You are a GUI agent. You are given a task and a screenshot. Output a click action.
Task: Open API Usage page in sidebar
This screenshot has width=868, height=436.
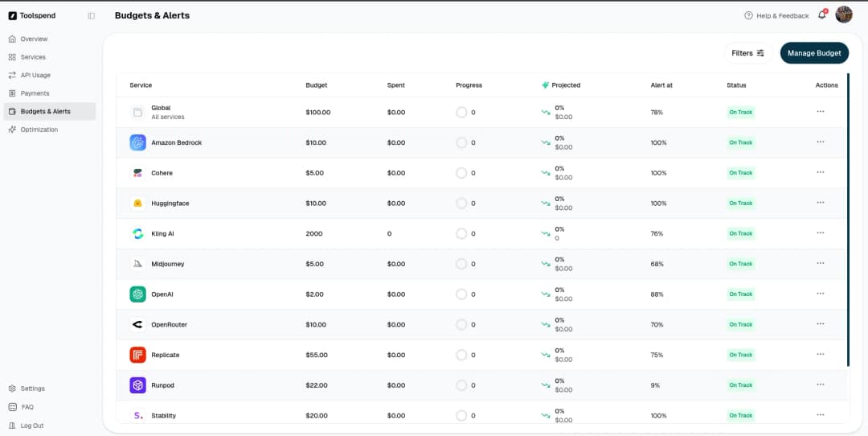pos(35,75)
